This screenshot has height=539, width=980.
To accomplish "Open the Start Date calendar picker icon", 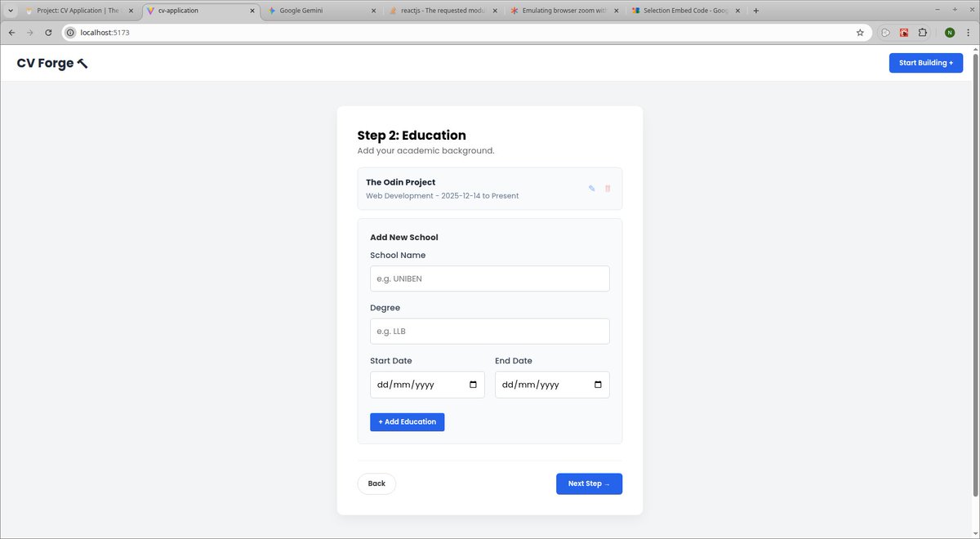I will [x=474, y=384].
